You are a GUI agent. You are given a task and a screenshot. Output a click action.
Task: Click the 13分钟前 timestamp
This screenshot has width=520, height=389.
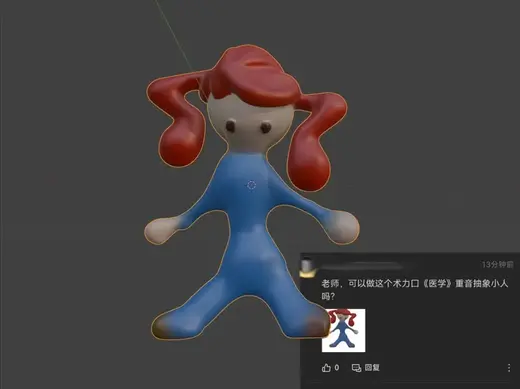(x=498, y=265)
